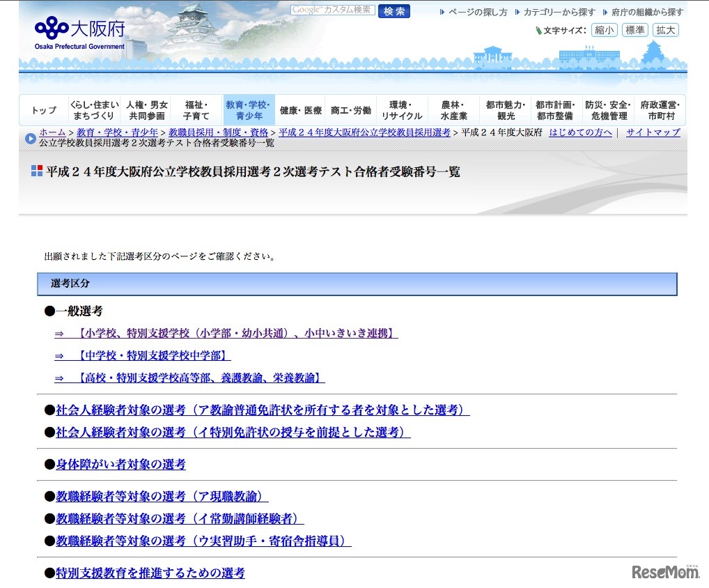Select the 防災・安全・危機管理 navigation tab

point(609,110)
